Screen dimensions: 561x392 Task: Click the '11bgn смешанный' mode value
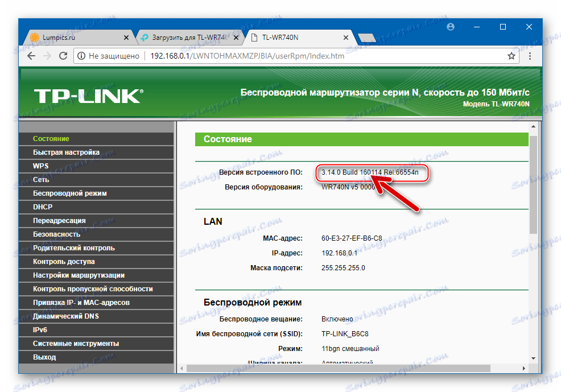point(350,349)
